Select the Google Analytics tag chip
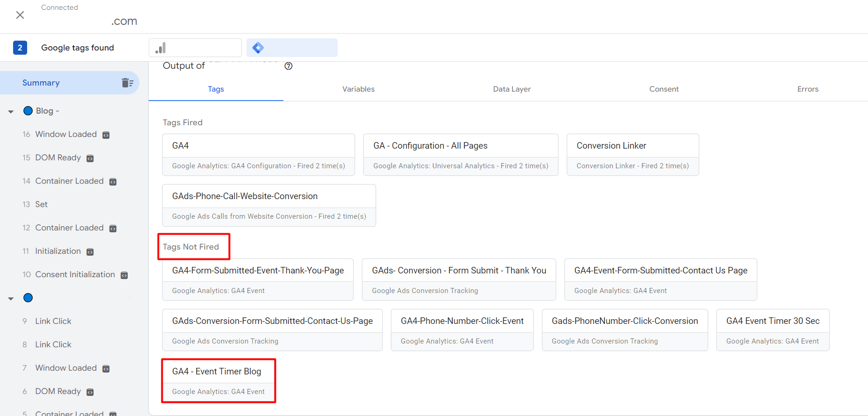The height and width of the screenshot is (416, 868). [195, 48]
